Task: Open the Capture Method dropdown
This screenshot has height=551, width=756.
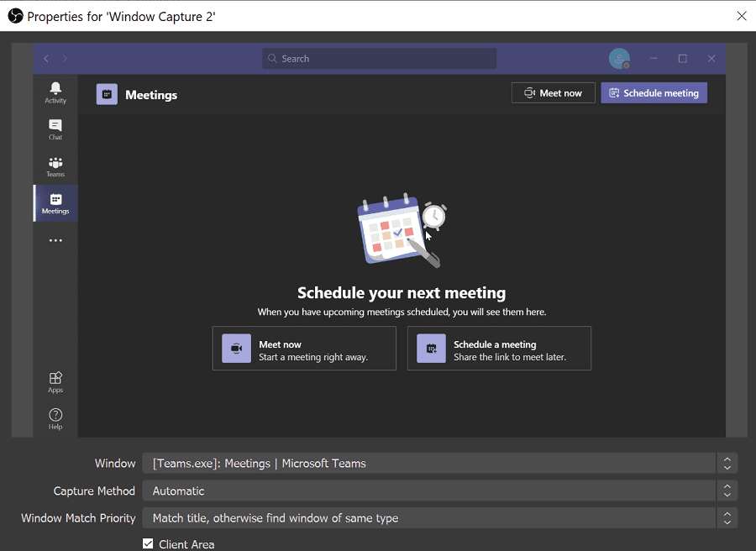Action: point(439,491)
